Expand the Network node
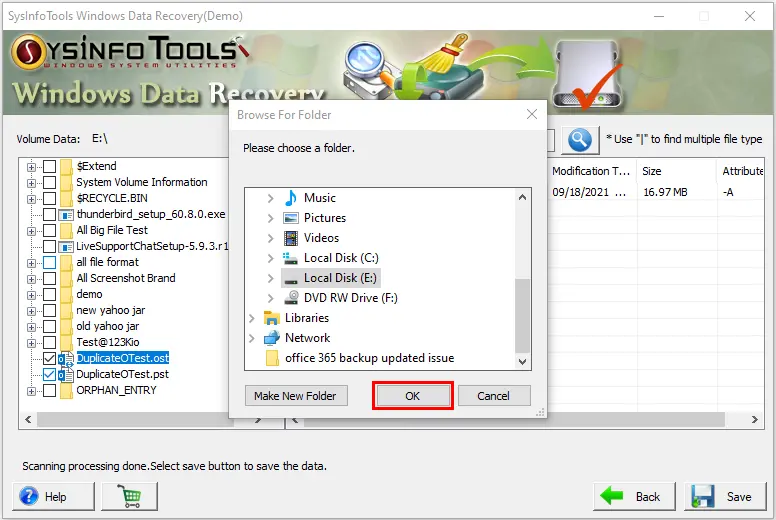This screenshot has width=776, height=520. (251, 338)
